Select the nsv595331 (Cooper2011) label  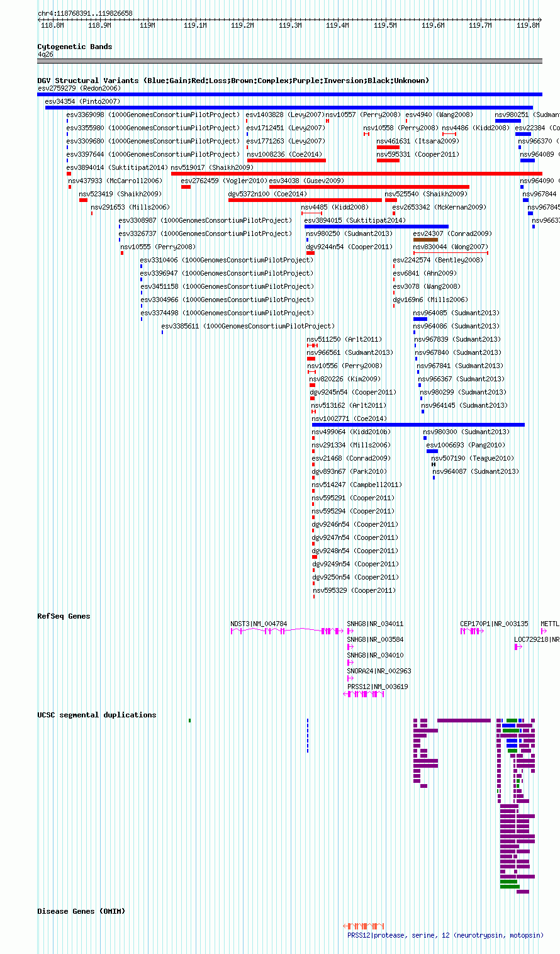418,154
